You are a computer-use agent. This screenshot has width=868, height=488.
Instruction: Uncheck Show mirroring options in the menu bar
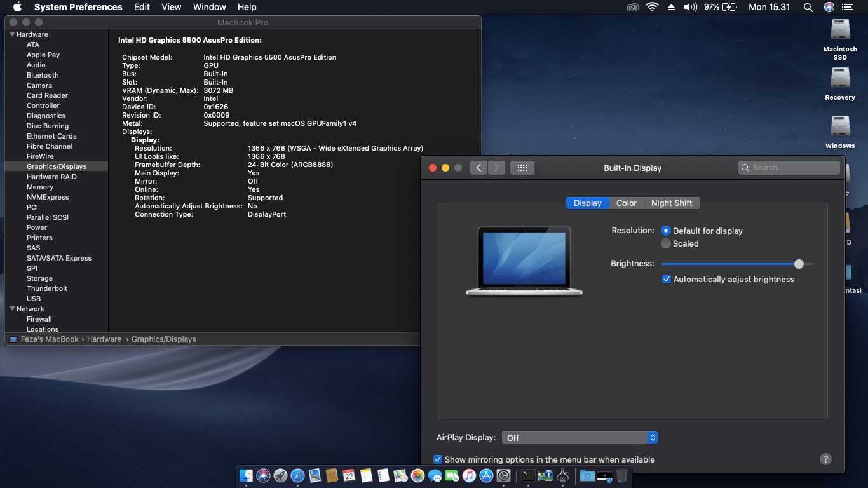(437, 459)
